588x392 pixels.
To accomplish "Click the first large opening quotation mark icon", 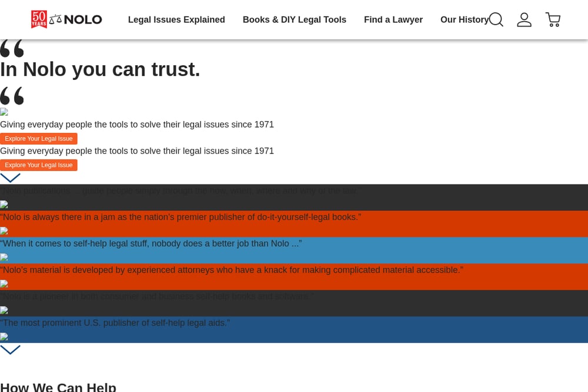I will [12, 48].
